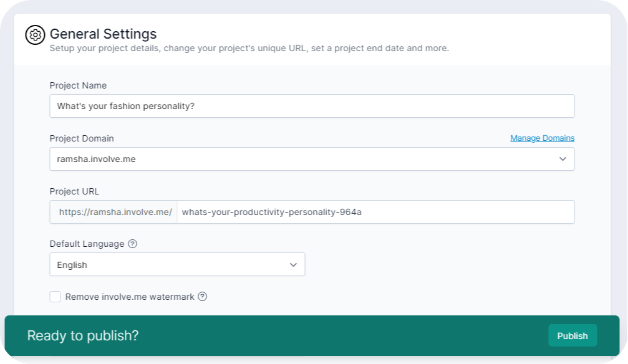Click the gear icon beside the settings heading
628x364 pixels.
[x=36, y=35]
